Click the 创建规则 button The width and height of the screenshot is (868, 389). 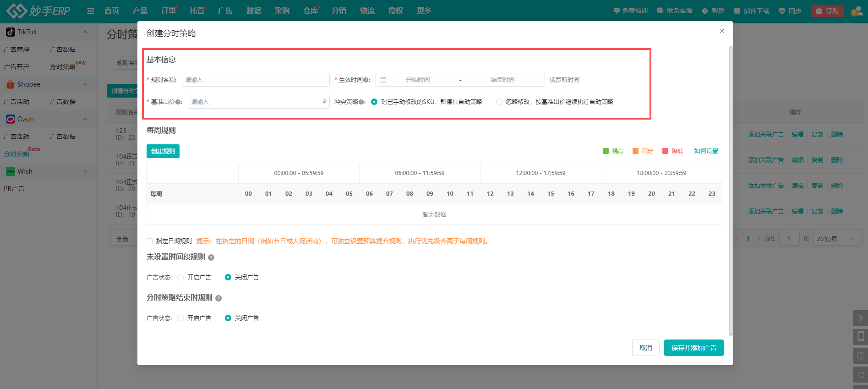(x=163, y=151)
